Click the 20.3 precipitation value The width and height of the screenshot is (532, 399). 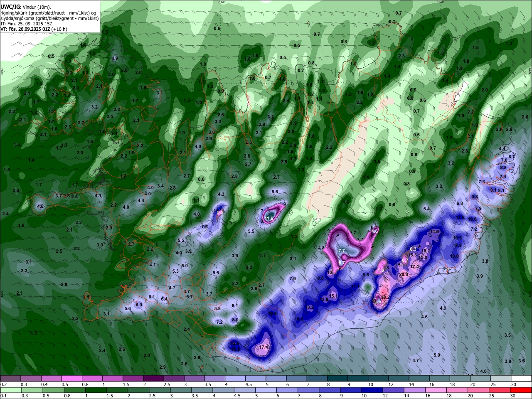tap(404, 274)
